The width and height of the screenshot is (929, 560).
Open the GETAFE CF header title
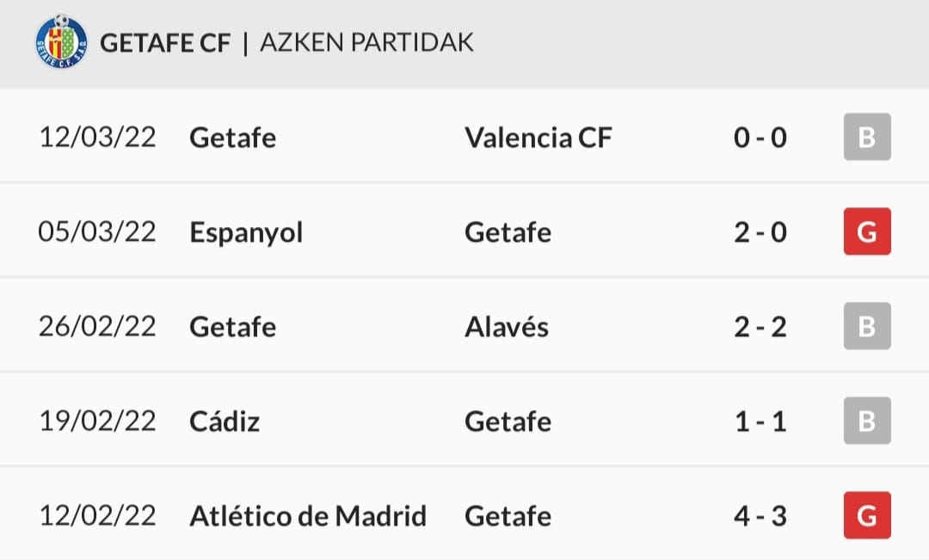pos(164,43)
